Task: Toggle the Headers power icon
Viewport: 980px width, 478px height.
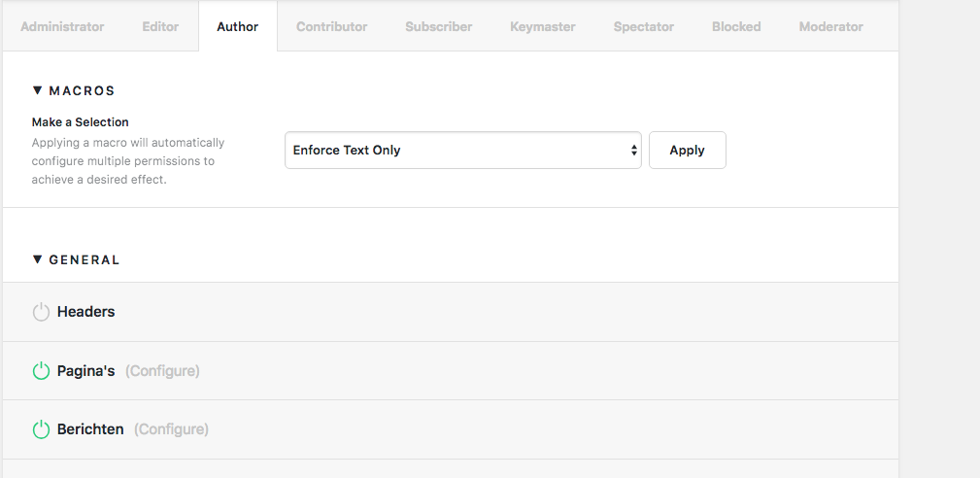Action: 41,312
